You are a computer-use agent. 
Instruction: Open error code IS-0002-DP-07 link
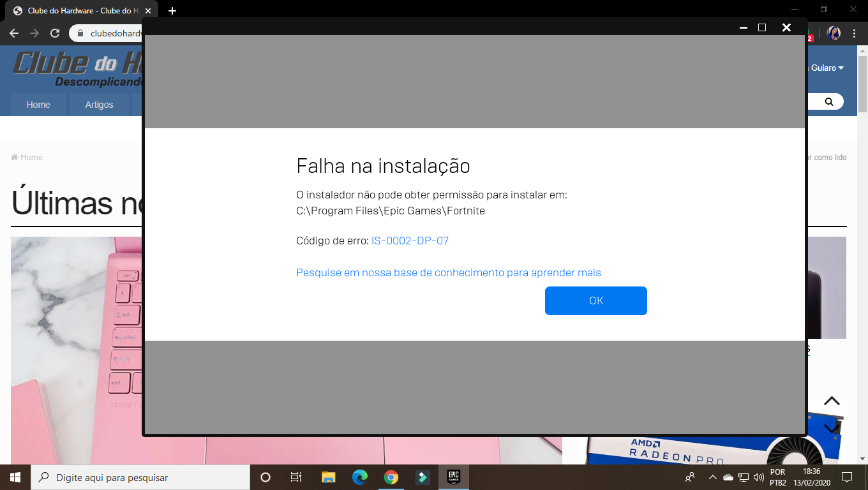(x=410, y=241)
